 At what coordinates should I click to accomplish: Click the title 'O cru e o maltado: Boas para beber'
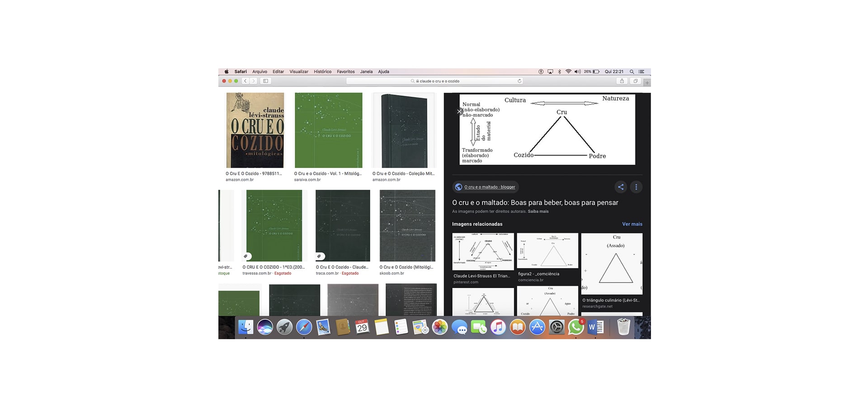[535, 203]
